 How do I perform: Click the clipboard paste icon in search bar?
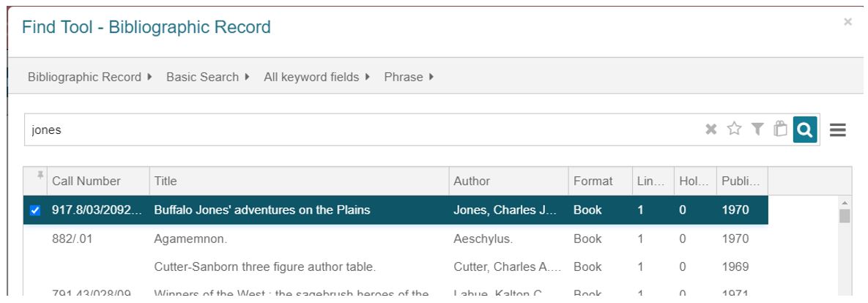[781, 129]
